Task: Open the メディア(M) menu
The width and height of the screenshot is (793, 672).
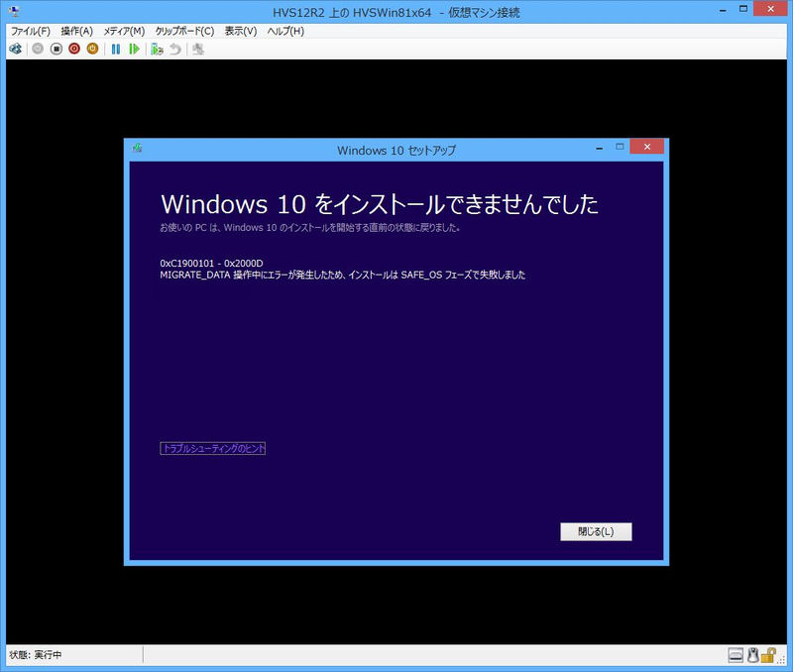Action: tap(125, 32)
